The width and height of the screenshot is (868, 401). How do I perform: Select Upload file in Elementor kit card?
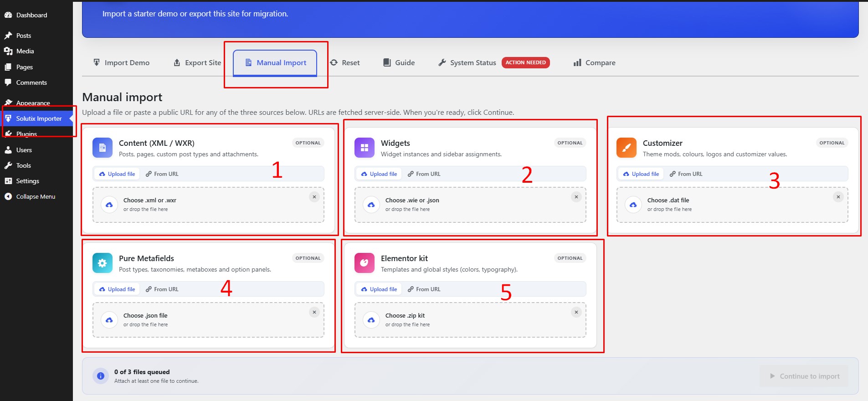(x=379, y=289)
